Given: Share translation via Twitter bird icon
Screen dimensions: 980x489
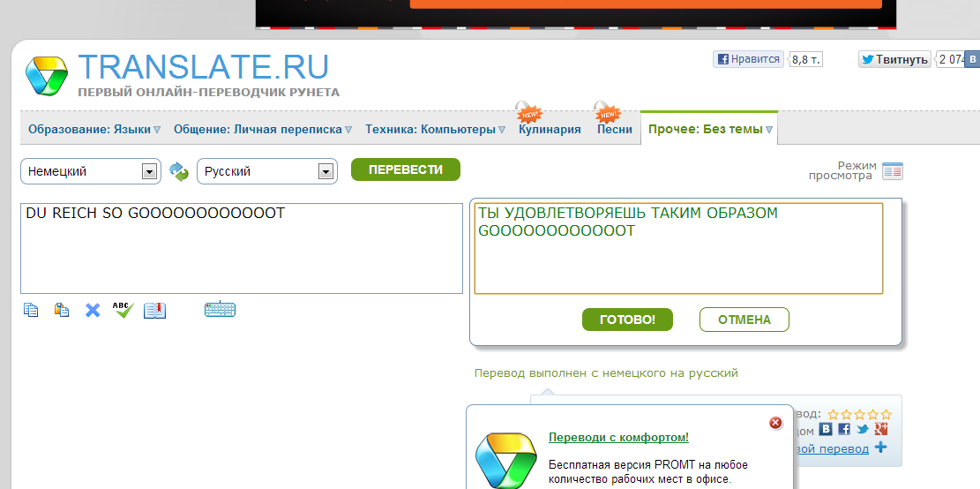Looking at the screenshot, I should coord(864,430).
